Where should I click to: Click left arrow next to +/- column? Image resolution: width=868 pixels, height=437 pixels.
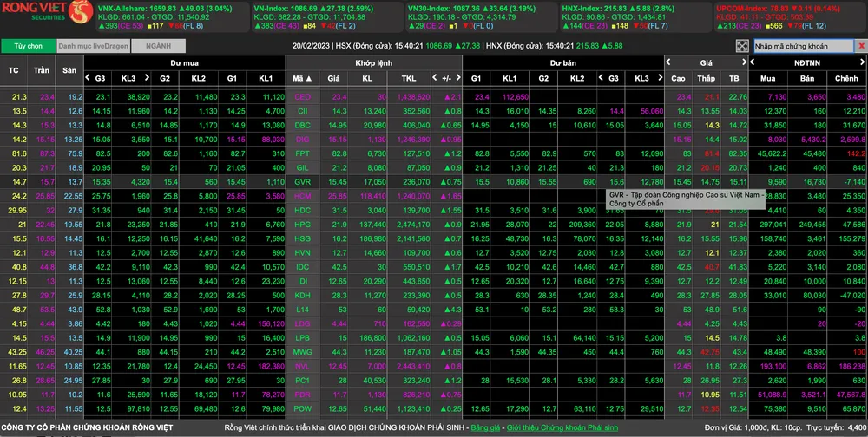436,78
